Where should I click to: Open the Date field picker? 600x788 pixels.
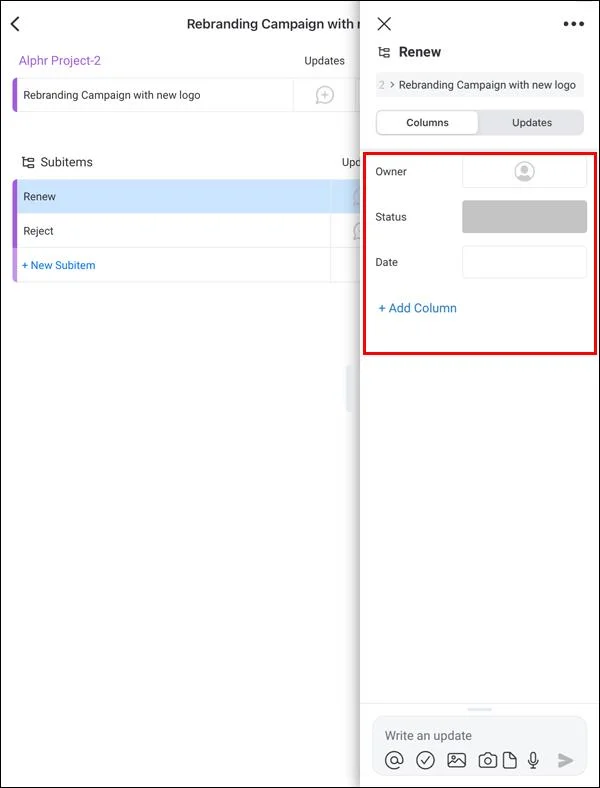(x=524, y=262)
